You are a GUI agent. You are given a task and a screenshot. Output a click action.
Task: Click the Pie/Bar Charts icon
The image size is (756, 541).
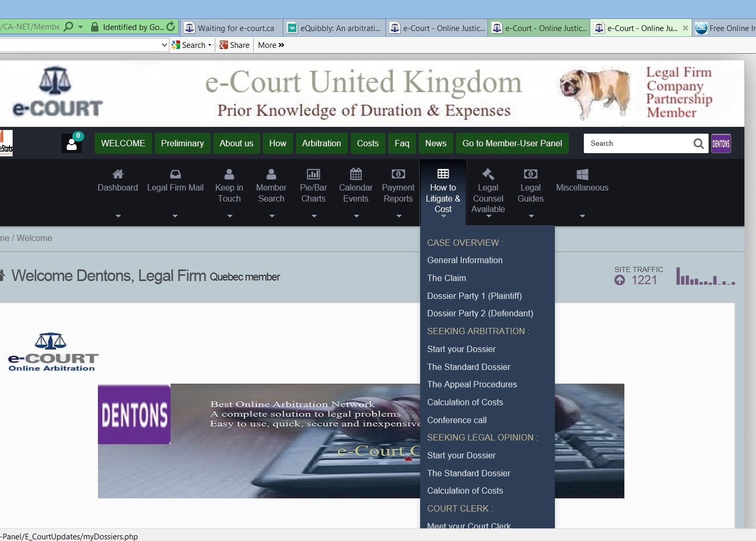click(x=313, y=174)
